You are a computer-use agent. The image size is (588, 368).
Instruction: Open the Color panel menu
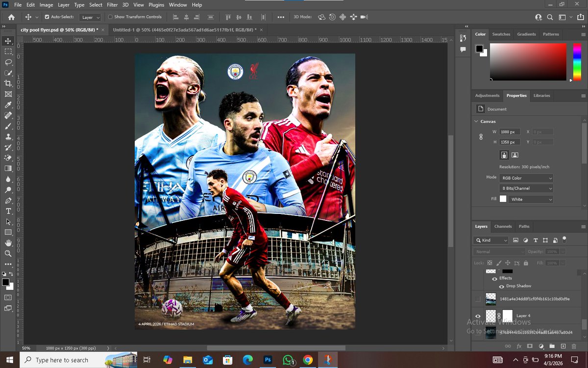click(x=583, y=34)
